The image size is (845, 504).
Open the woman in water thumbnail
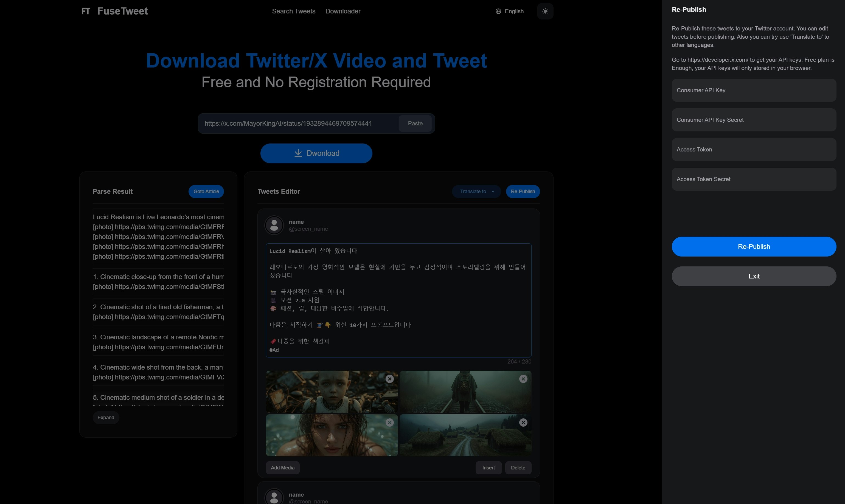332,435
